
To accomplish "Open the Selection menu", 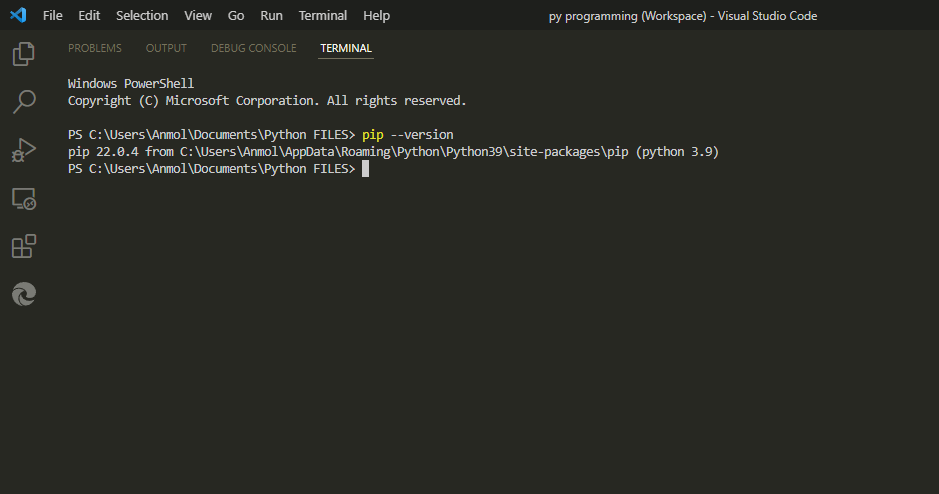I will (x=142, y=16).
